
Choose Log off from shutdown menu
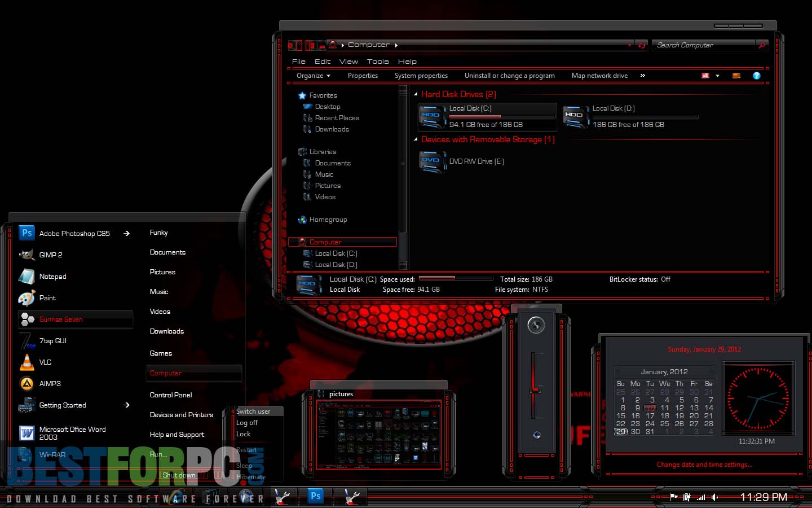pyautogui.click(x=247, y=423)
